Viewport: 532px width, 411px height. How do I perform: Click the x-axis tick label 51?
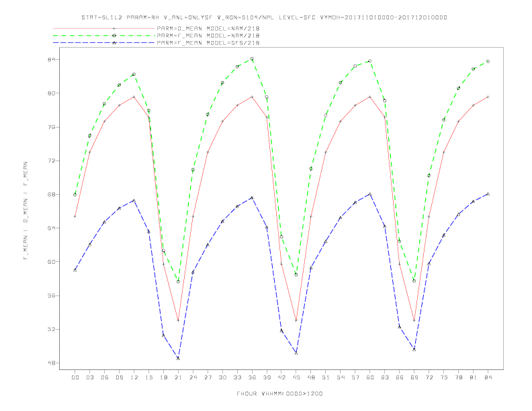tap(326, 377)
